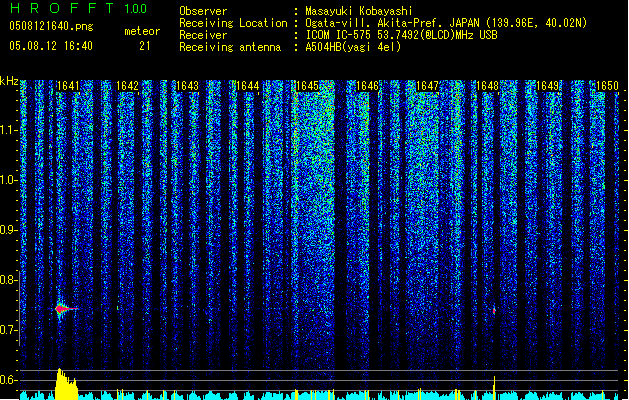The image size is (629, 400).
Task: Click the 1642 time marker
Action: tap(128, 86)
